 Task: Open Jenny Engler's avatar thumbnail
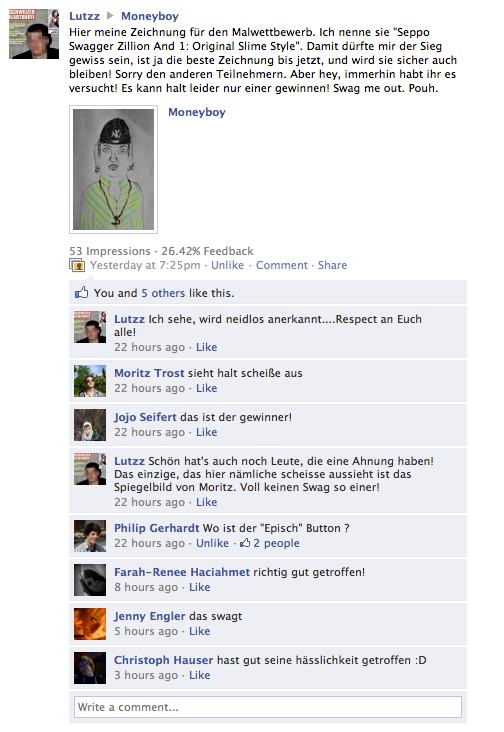tap(90, 624)
